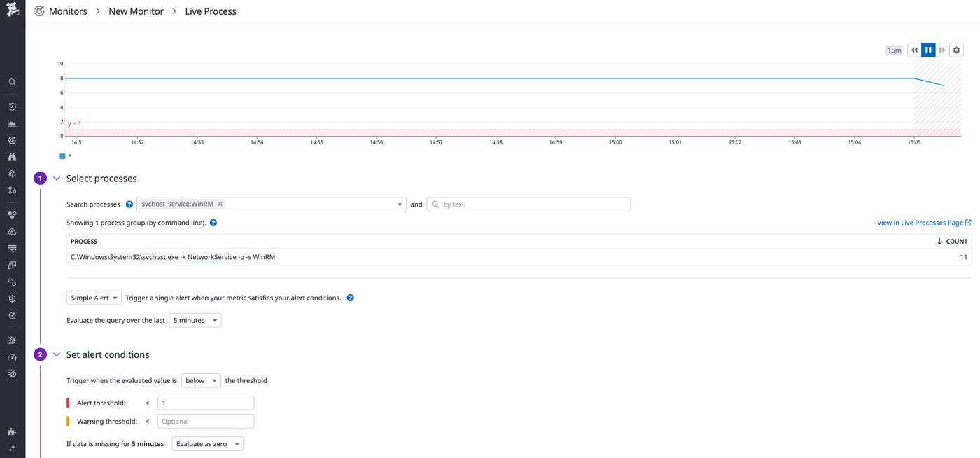Open the 'Evaluate as zero' dropdown
980x458 pixels.
click(x=207, y=443)
